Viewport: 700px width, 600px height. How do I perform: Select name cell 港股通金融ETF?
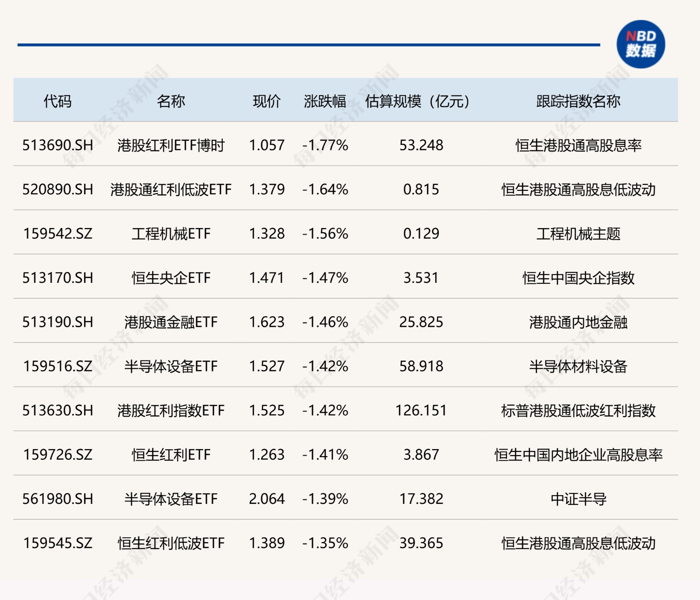pos(171,322)
